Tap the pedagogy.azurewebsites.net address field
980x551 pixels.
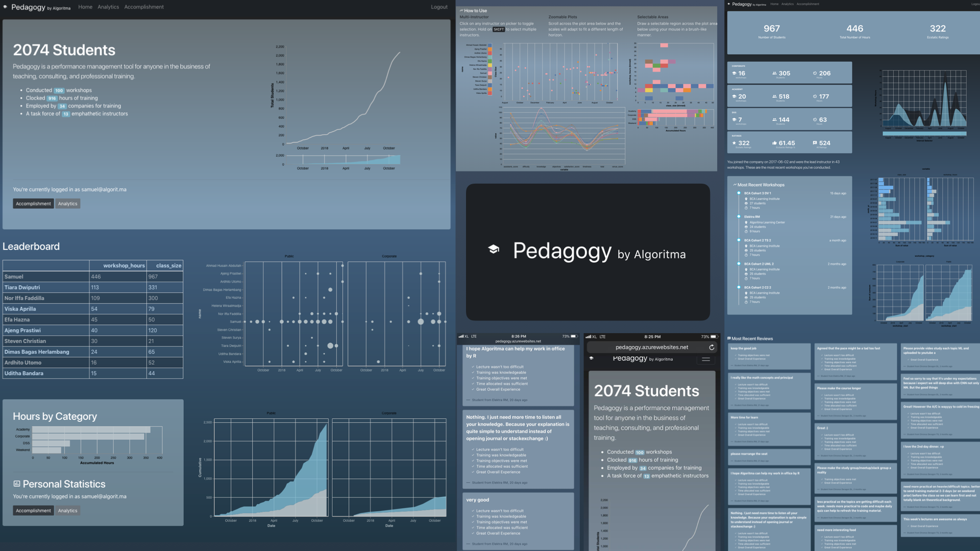click(651, 347)
